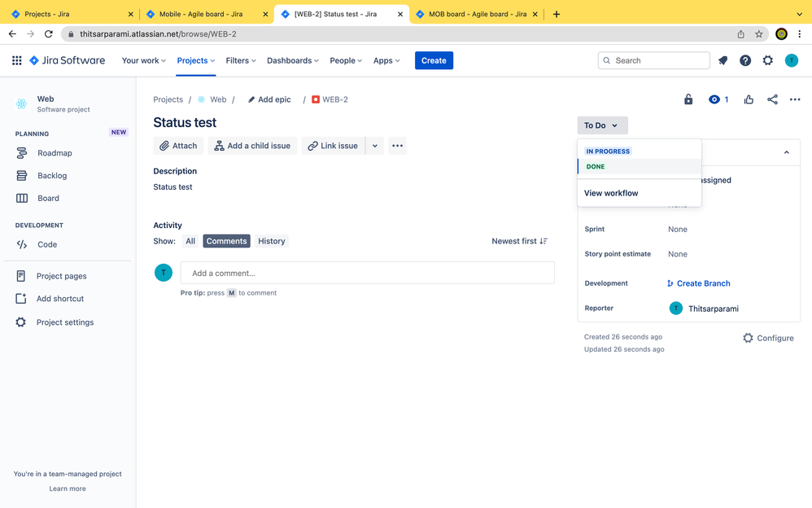Click the share issue icon
This screenshot has height=508, width=812.
click(772, 99)
